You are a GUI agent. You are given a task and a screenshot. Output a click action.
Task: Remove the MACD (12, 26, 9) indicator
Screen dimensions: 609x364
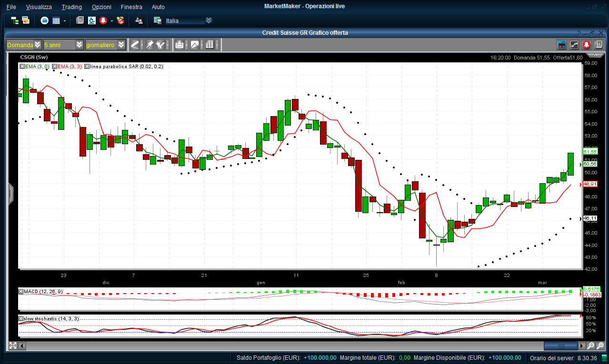click(x=21, y=291)
